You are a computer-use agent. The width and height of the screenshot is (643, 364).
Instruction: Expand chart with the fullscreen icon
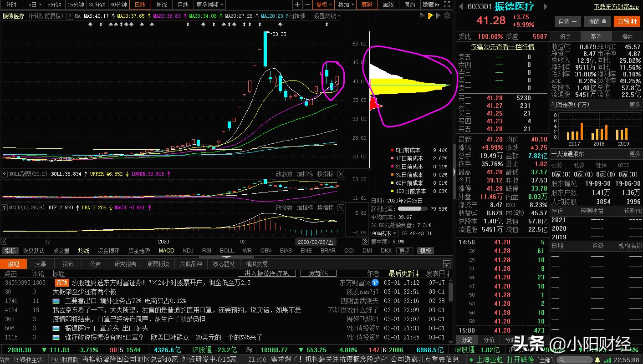447,5
